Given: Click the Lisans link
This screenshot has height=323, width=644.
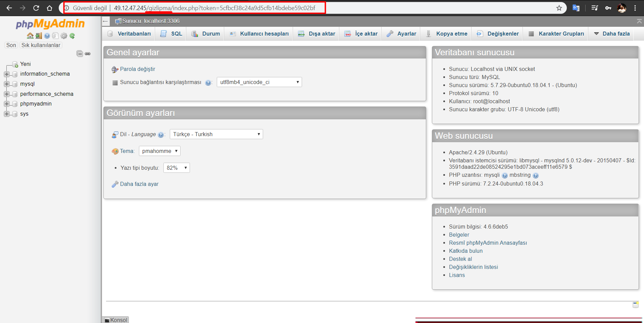Looking at the screenshot, I should (x=457, y=275).
